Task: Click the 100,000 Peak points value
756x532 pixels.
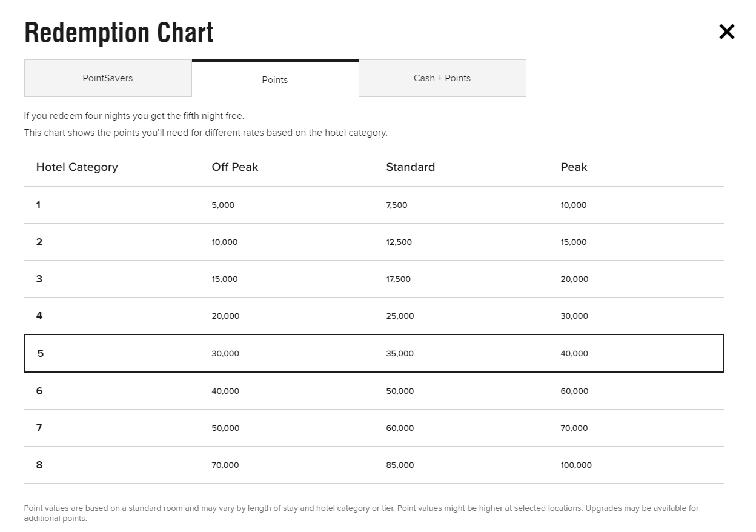Action: point(576,465)
